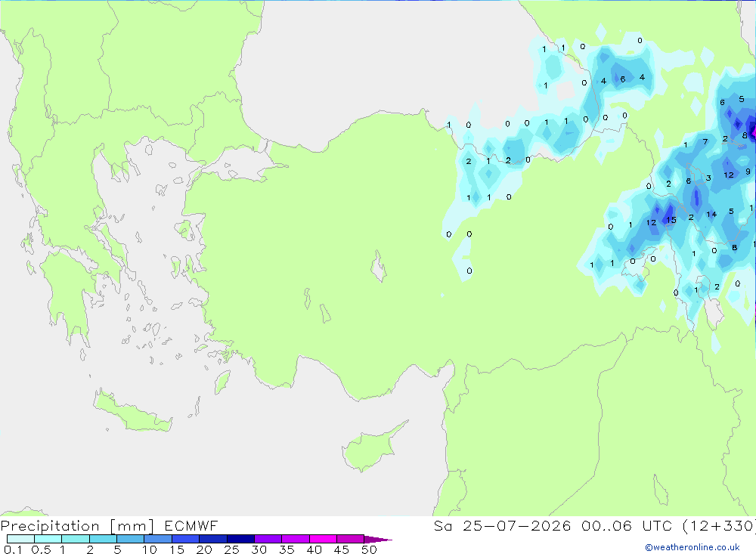The image size is (756, 554).
Task: Click the "35" legend scale label
Action: tap(287, 549)
